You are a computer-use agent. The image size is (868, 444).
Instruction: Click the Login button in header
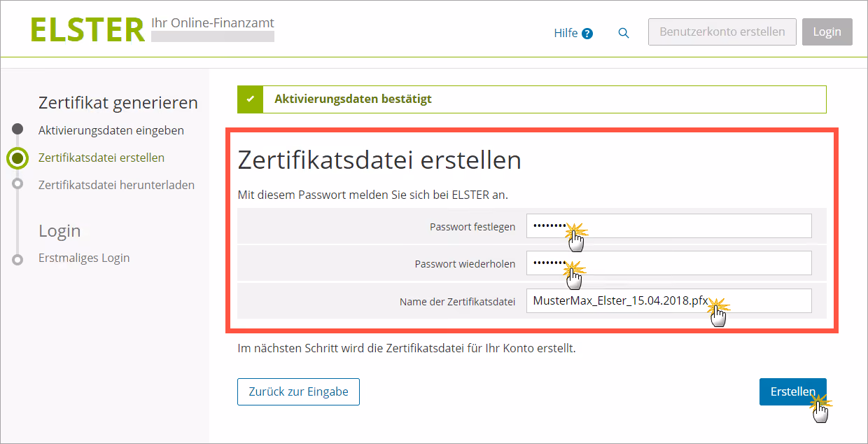point(827,32)
